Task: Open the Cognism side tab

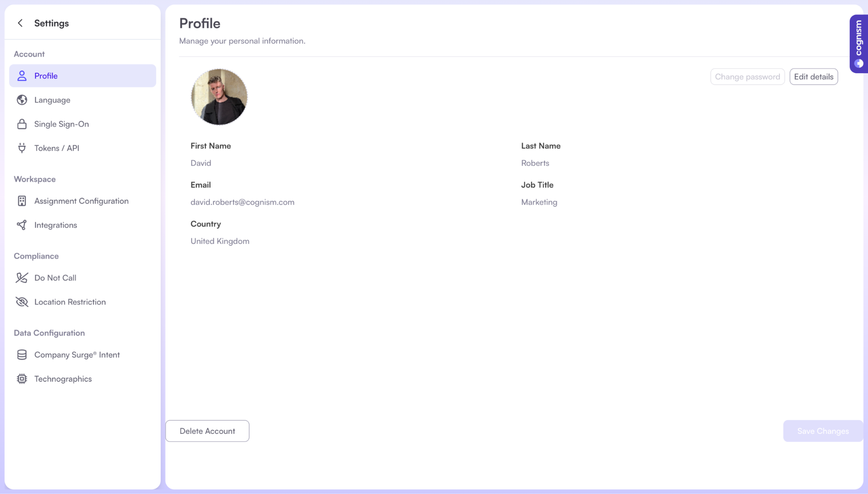Action: tap(859, 44)
